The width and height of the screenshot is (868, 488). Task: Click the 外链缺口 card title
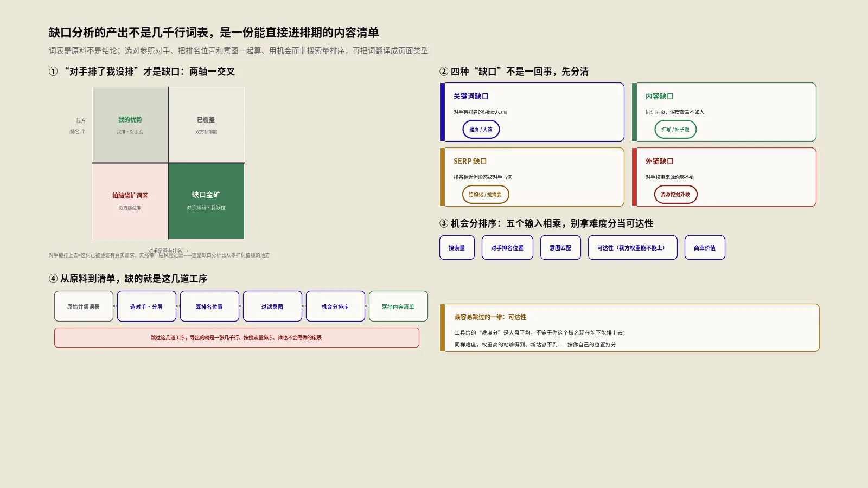[x=659, y=161]
